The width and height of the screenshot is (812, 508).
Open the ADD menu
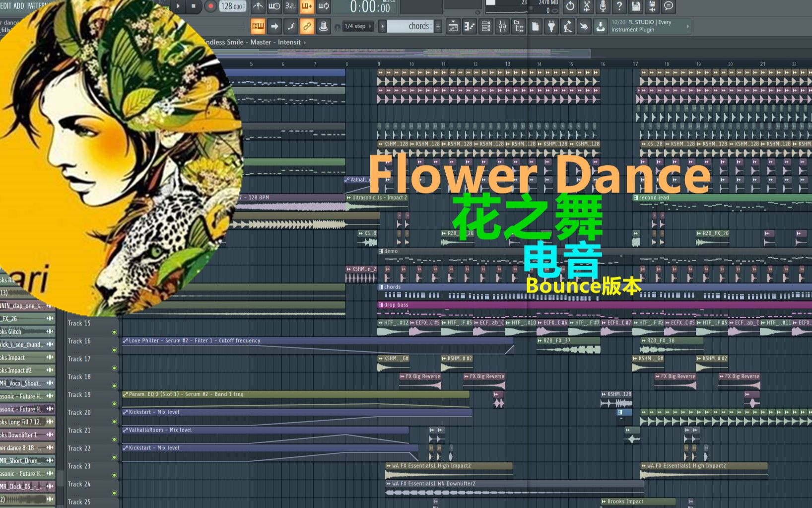18,6
